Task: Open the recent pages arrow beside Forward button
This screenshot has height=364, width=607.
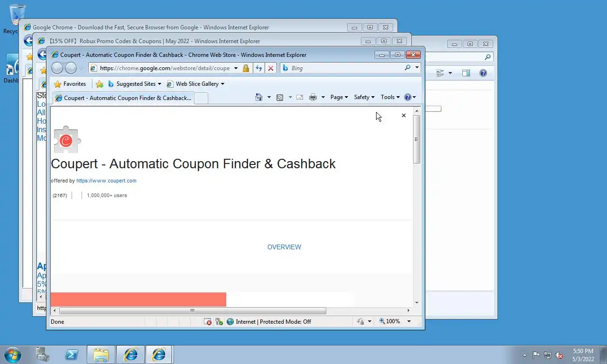Action: tap(81, 68)
